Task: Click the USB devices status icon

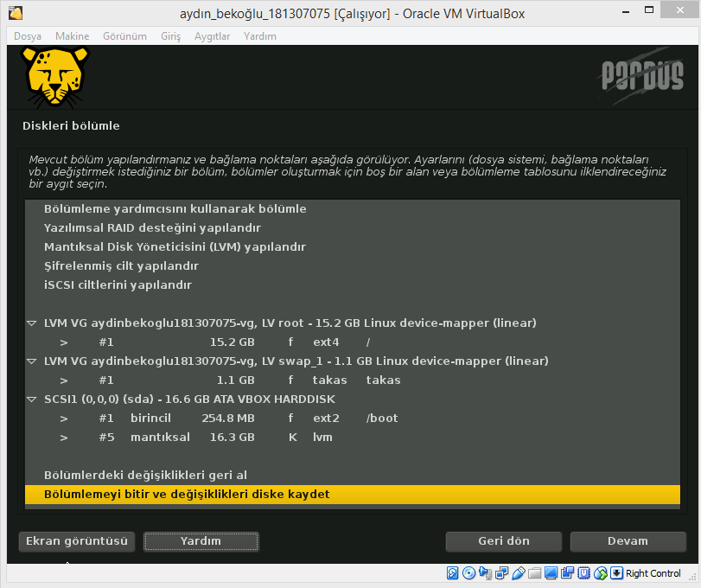Action: coord(518,572)
